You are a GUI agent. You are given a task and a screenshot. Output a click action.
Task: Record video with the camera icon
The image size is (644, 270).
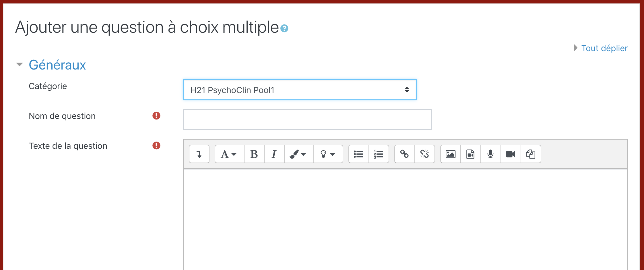[x=511, y=154]
